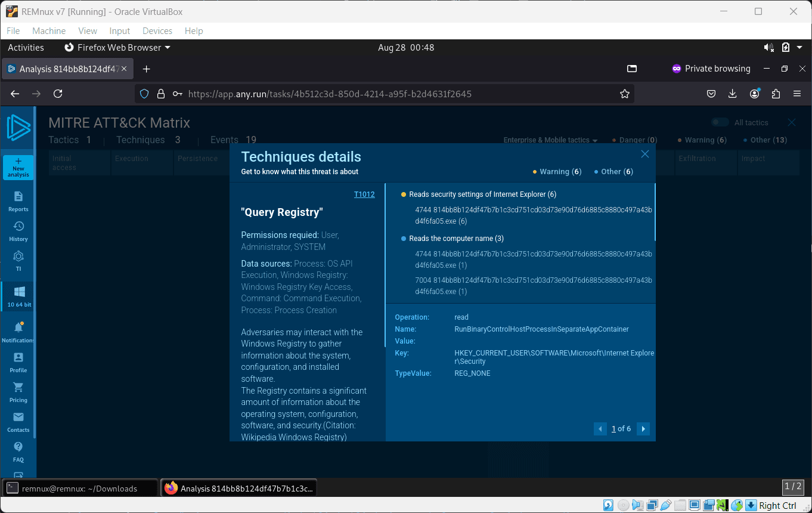Click the clock Aug 28 00:48
812x513 pixels.
click(406, 48)
